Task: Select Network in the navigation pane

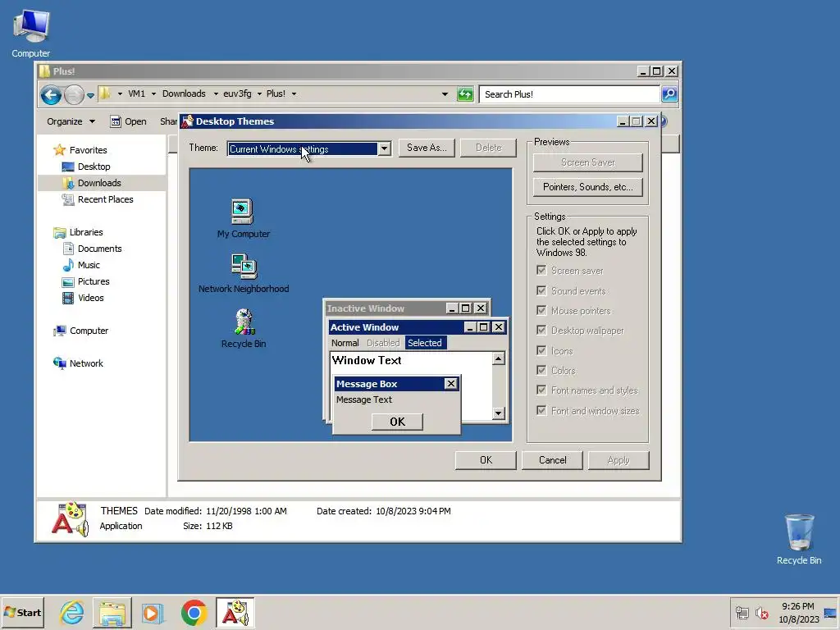Action: pos(85,363)
